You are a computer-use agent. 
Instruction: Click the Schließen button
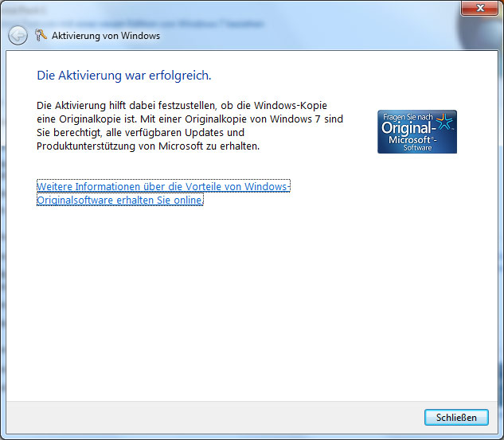[456, 417]
